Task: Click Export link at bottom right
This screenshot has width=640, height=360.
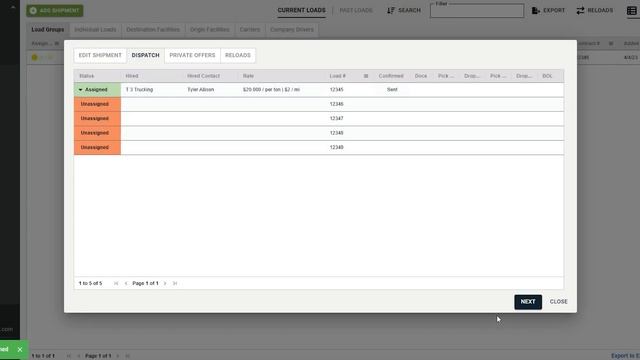Action: (x=625, y=356)
